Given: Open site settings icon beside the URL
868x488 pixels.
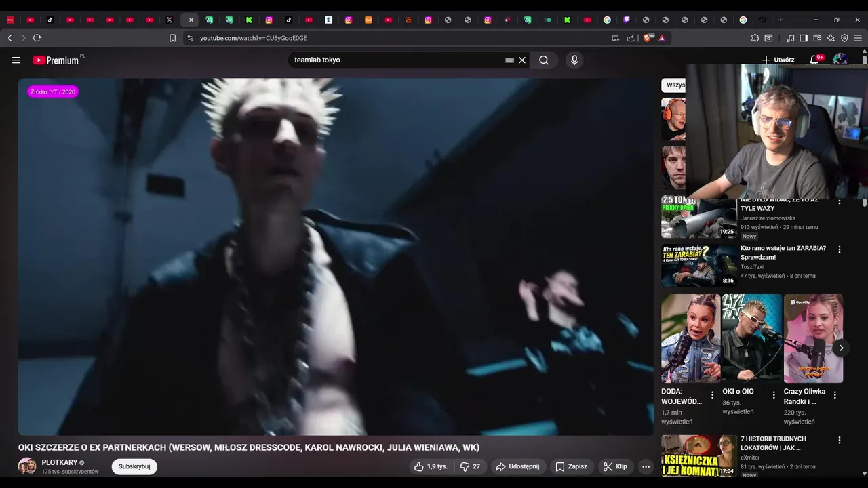Looking at the screenshot, I should tap(190, 38).
